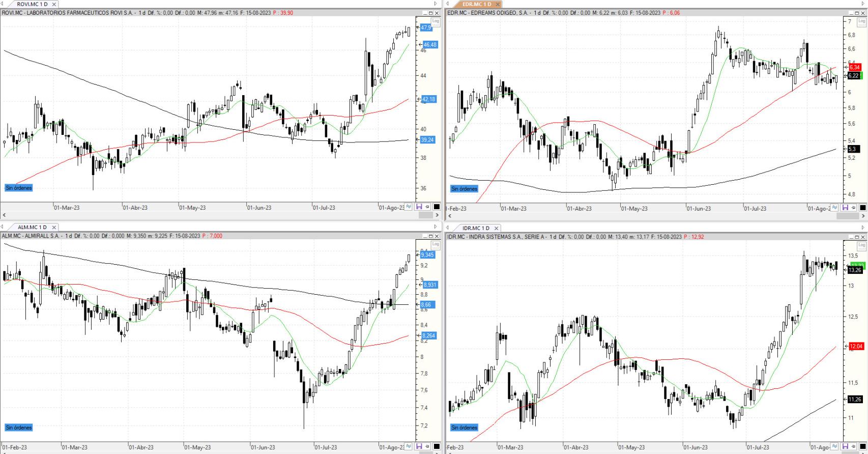Click Sin órdenes label in ALM chart
This screenshot has width=868, height=454.
point(19,428)
